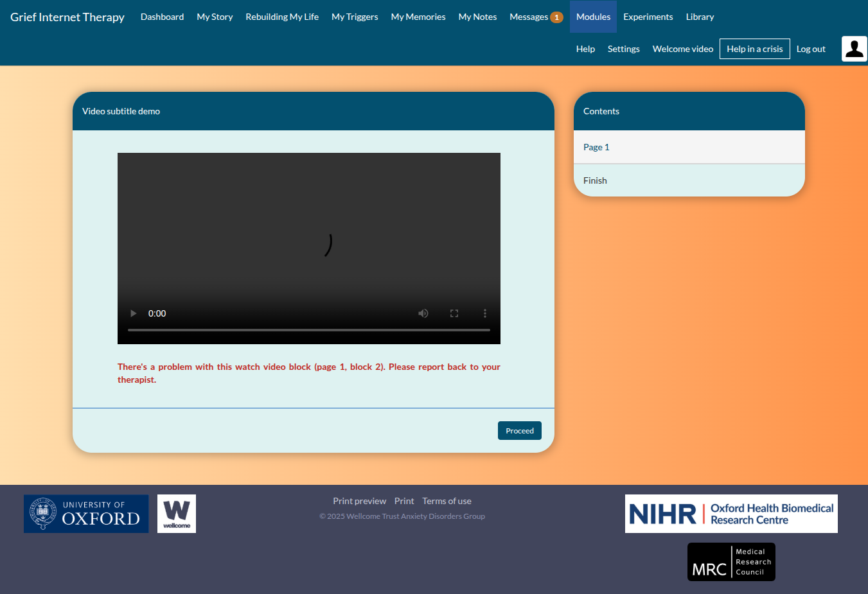Play the video in the player

[134, 313]
